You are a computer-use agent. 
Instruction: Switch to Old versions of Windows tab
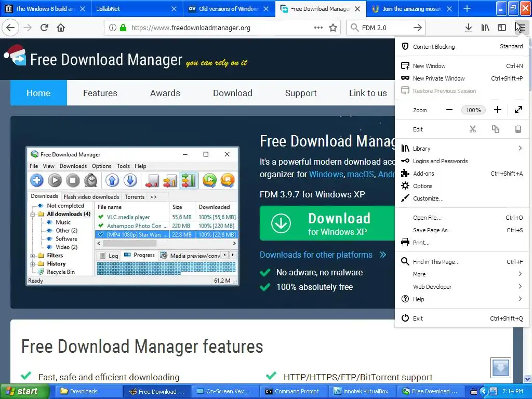coord(229,9)
